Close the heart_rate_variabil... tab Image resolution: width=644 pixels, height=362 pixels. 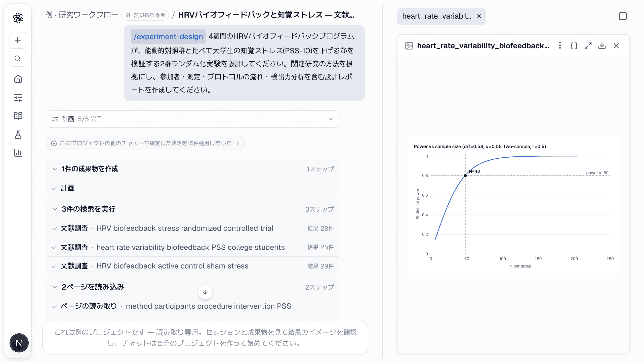[x=479, y=16]
